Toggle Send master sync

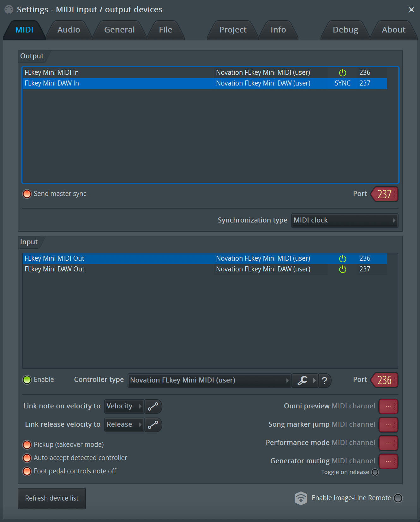click(27, 194)
